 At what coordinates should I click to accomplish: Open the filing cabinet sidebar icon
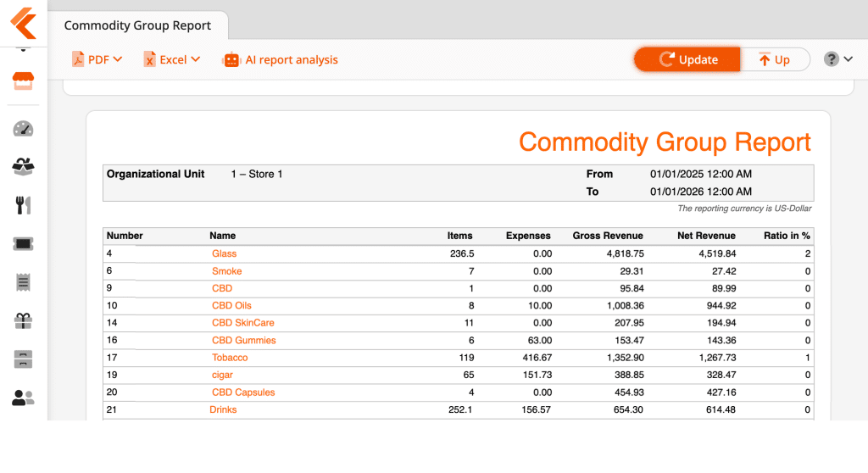tap(23, 359)
